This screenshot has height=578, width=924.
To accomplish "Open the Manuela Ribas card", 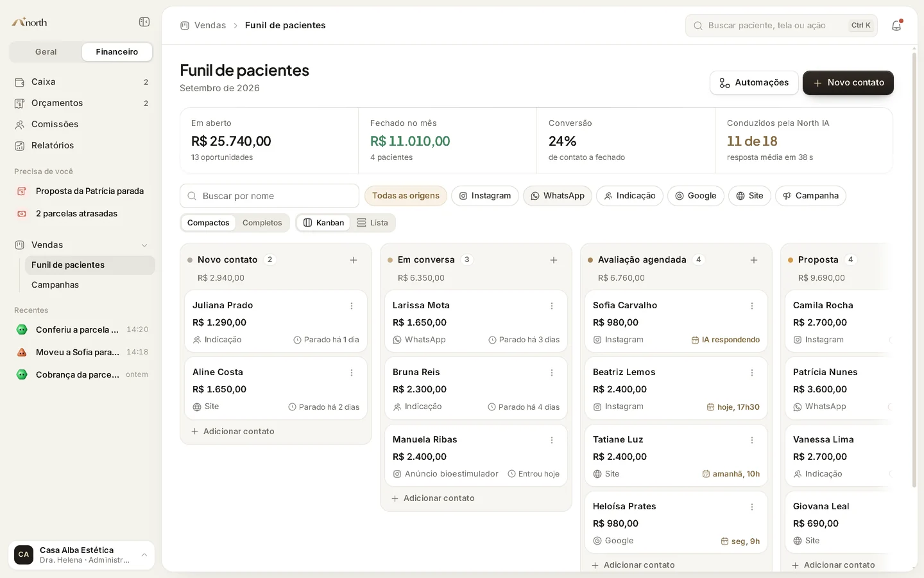I will tap(476, 456).
